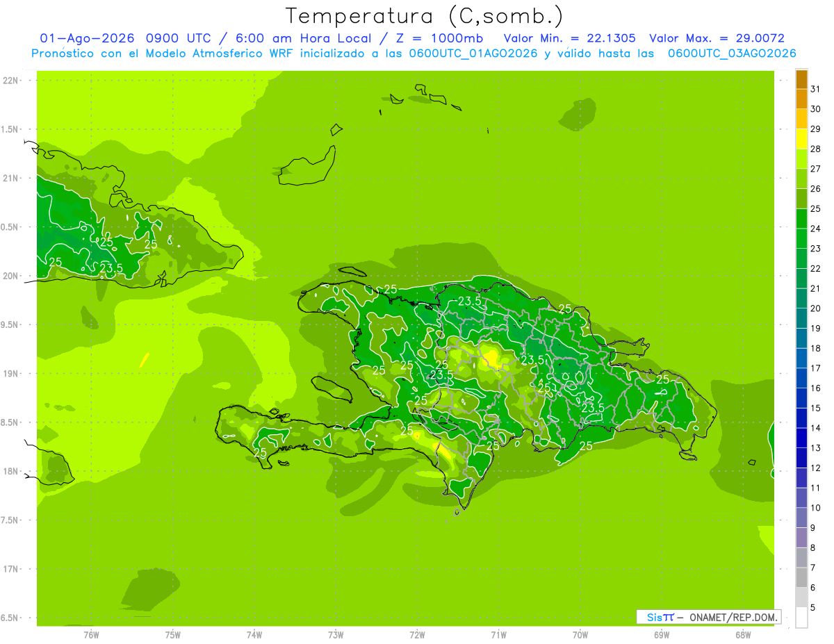Pick the lime legend swatch between 27 and 28
The width and height of the screenshot is (834, 644).
point(801,158)
